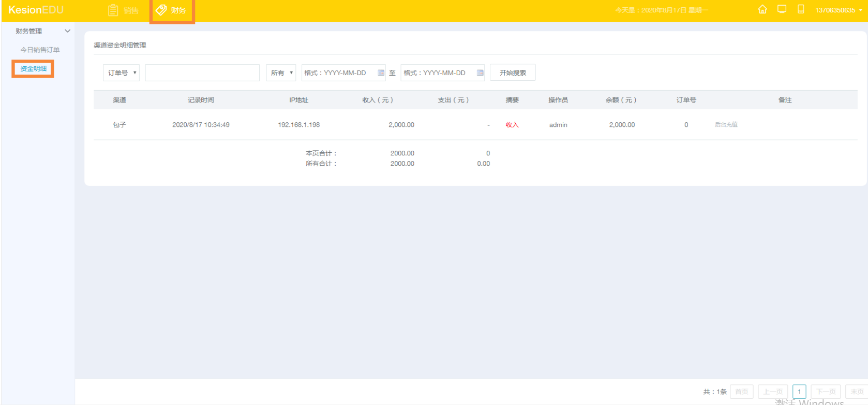Image resolution: width=868 pixels, height=405 pixels.
Task: Open the 订单号 search type dropdown
Action: (122, 73)
